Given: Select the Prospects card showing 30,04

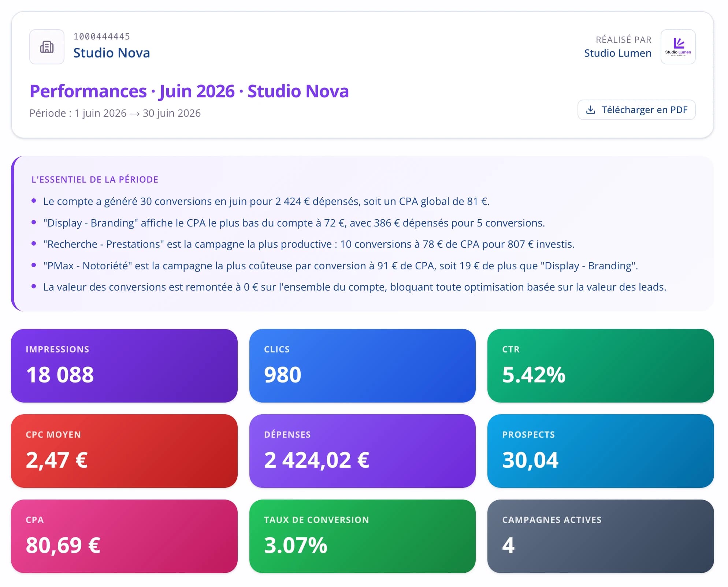Looking at the screenshot, I should click(601, 451).
